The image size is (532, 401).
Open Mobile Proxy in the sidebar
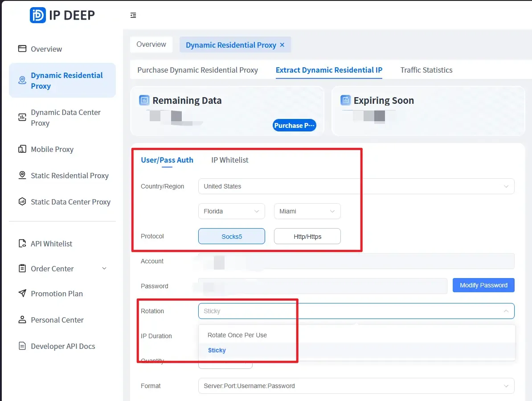[x=52, y=149]
